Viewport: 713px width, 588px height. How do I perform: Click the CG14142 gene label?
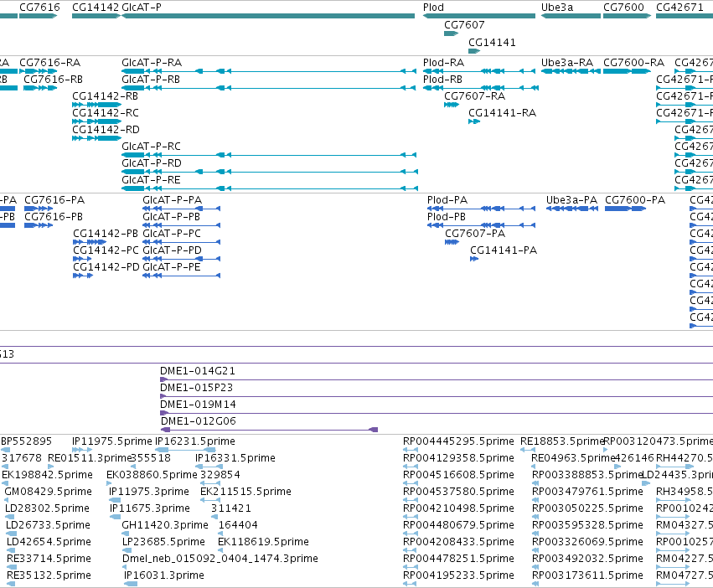click(96, 8)
